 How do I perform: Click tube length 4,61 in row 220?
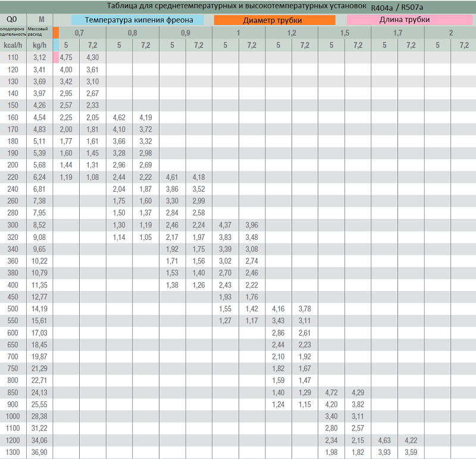pos(172,177)
